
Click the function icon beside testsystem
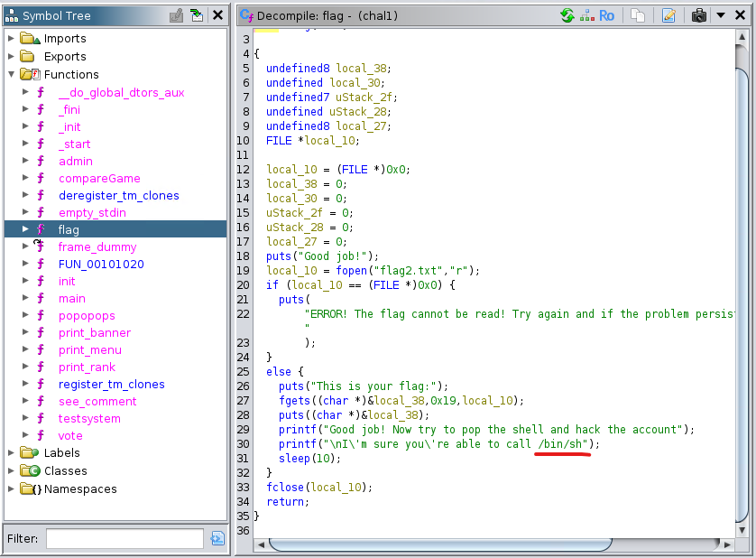41,418
